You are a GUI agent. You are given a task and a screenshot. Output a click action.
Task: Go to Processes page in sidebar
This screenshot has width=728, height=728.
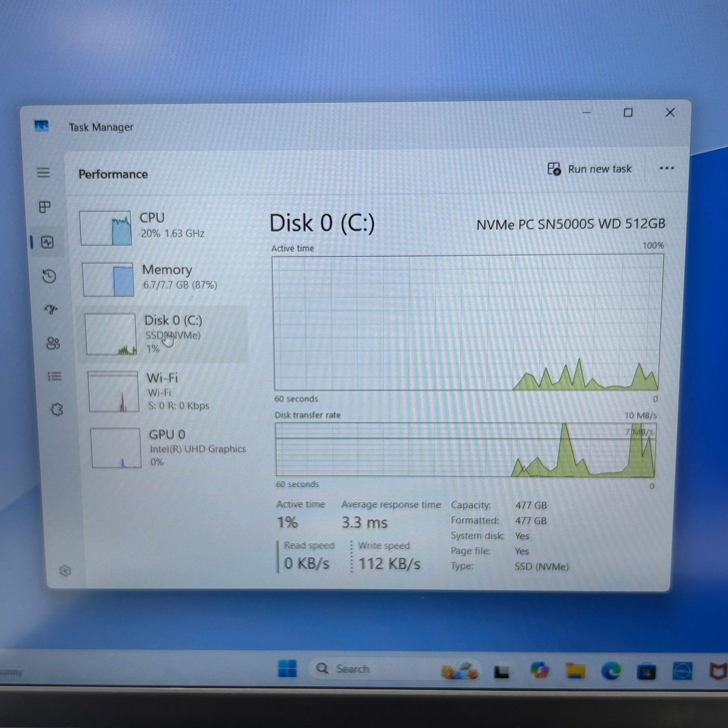[45, 207]
